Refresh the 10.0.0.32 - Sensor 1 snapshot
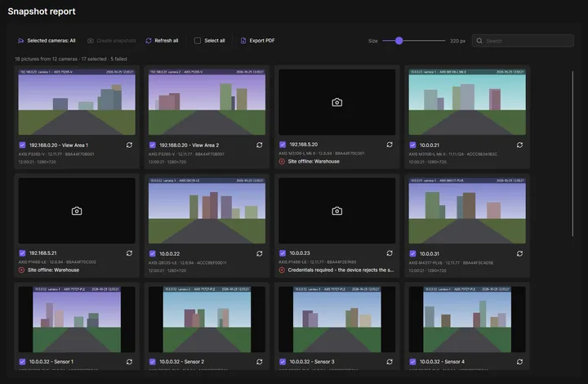The height and width of the screenshot is (384, 588). point(129,361)
